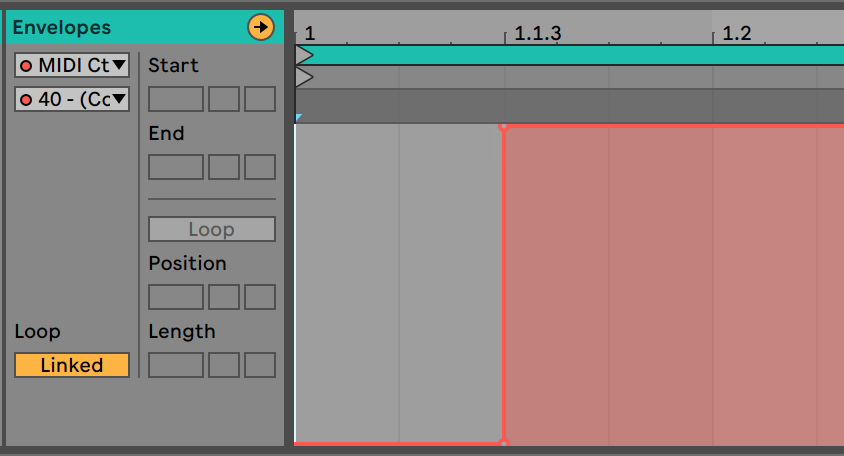Click the first Length value field

pyautogui.click(x=176, y=365)
